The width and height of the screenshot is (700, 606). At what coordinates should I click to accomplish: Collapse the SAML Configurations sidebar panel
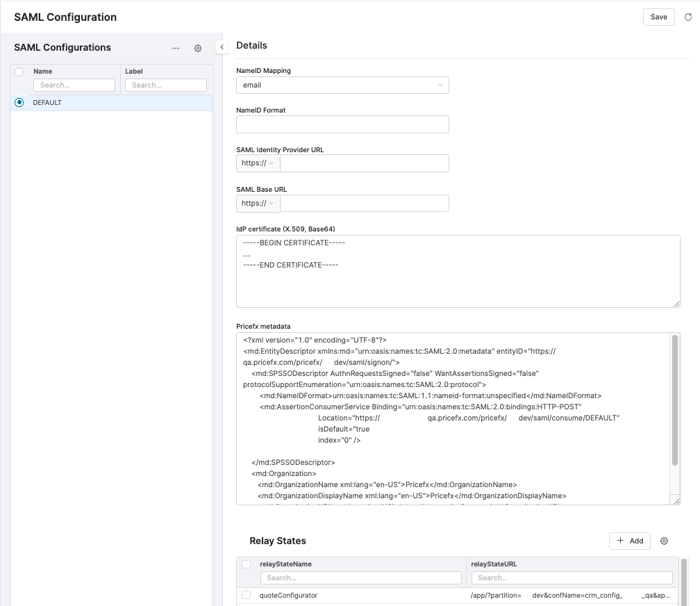[222, 47]
